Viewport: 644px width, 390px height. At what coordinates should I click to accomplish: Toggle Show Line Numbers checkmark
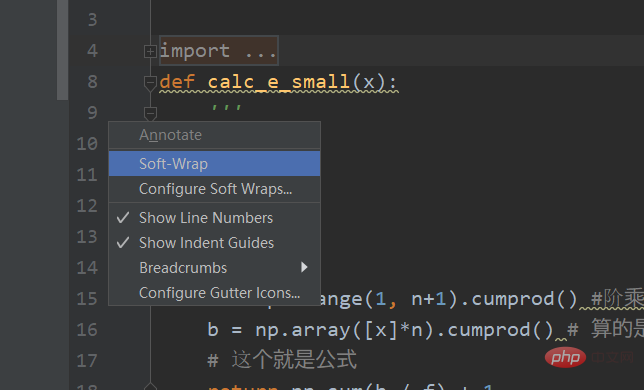[x=123, y=218]
